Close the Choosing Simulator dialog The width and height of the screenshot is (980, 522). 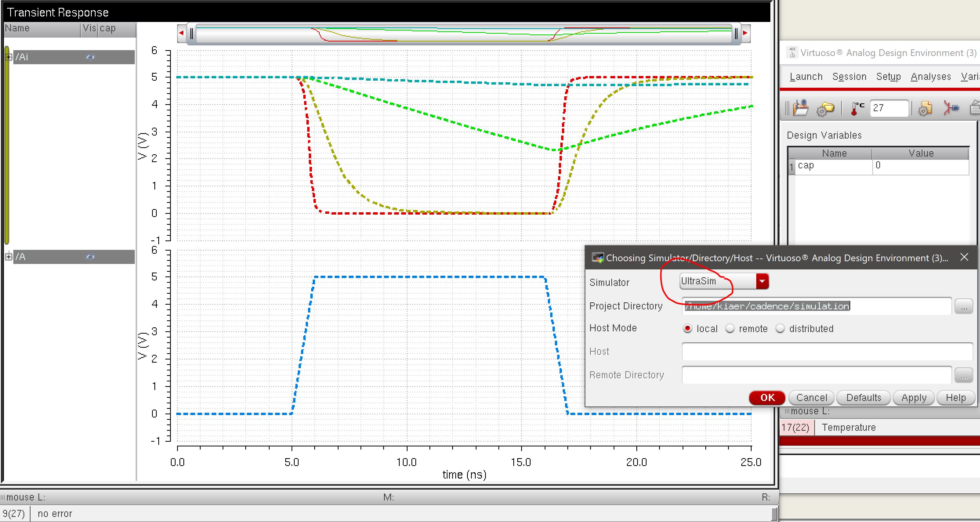(x=964, y=257)
